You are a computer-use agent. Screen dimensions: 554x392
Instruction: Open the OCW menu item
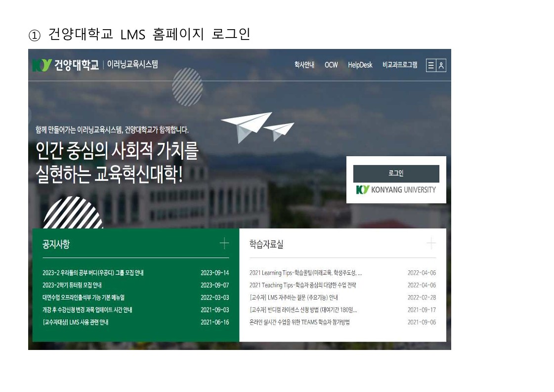[331, 65]
